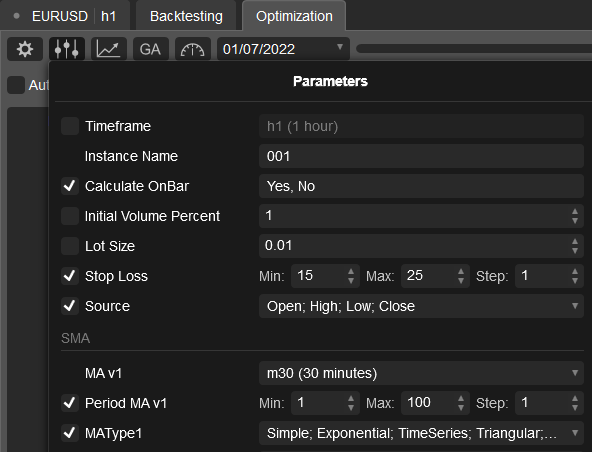Image resolution: width=592 pixels, height=452 pixels.
Task: Toggle the parameters sliders icon
Action: point(67,49)
